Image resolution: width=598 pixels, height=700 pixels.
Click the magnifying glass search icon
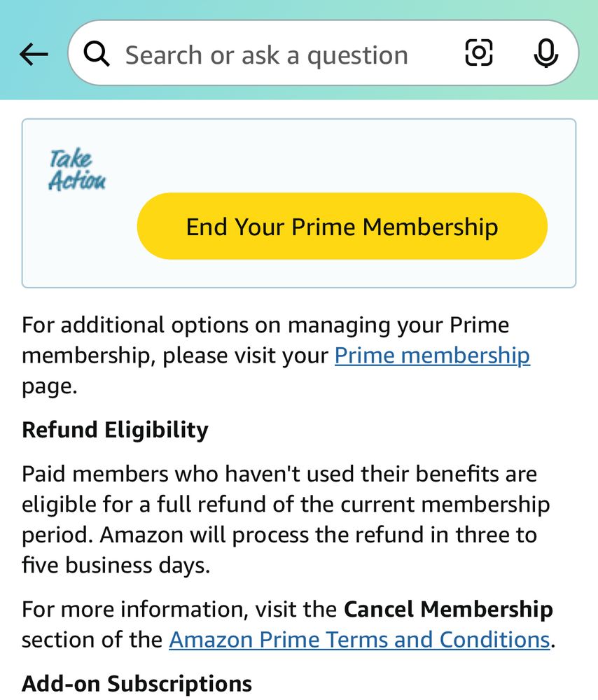(x=97, y=54)
